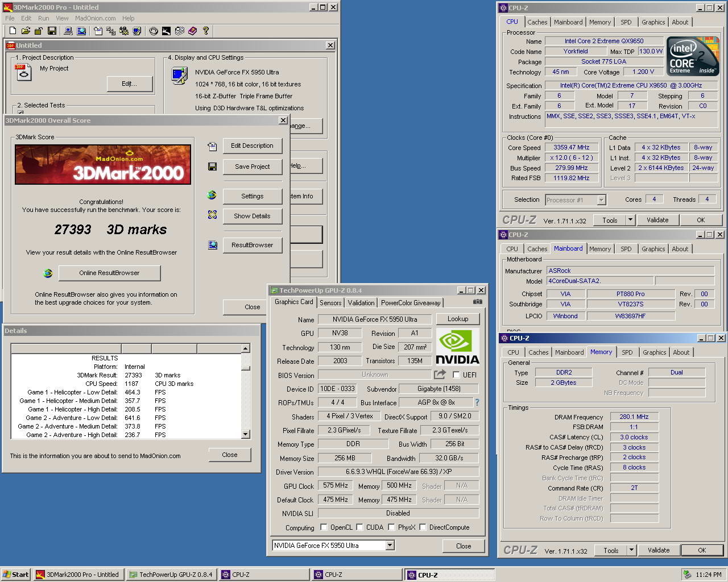Open the Run menu in 3DMark2000
The width and height of the screenshot is (728, 582).
(x=43, y=18)
